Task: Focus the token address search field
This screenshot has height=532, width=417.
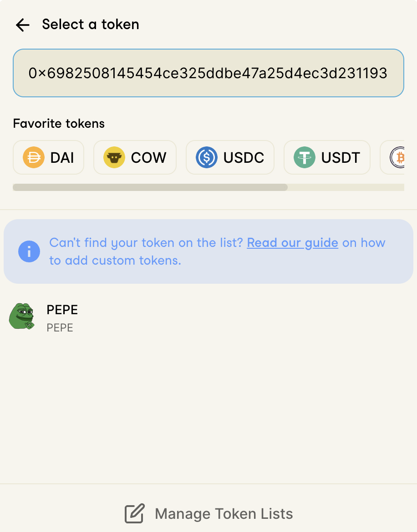Action: pyautogui.click(x=208, y=73)
